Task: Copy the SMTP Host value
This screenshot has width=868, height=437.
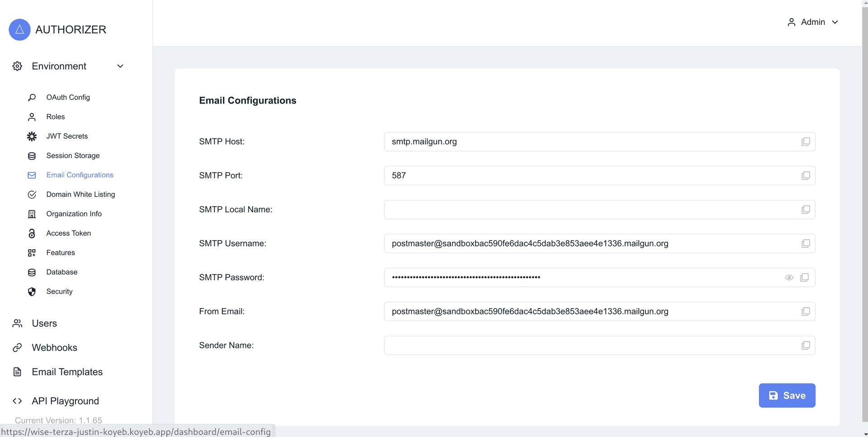Action: click(806, 142)
